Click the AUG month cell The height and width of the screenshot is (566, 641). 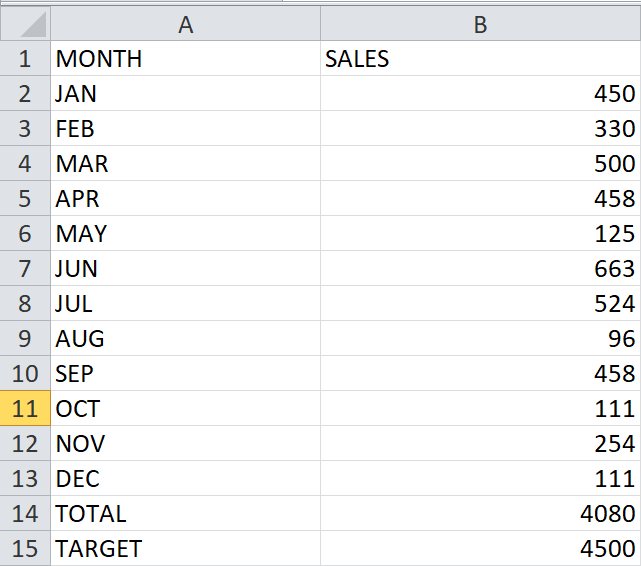[185, 339]
